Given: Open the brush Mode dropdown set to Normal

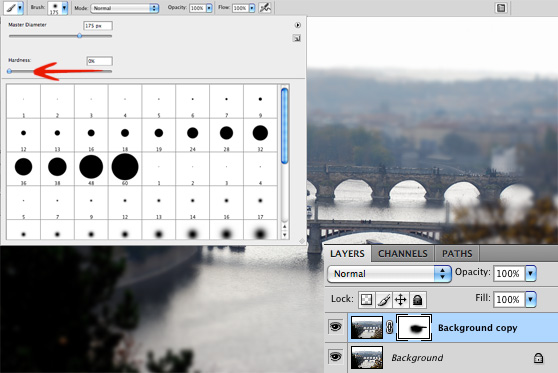Looking at the screenshot, I should 125,8.
